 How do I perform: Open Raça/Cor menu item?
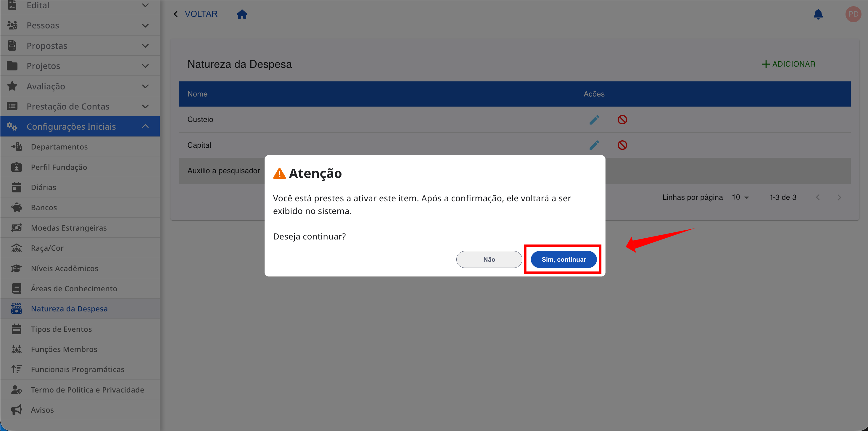point(80,248)
